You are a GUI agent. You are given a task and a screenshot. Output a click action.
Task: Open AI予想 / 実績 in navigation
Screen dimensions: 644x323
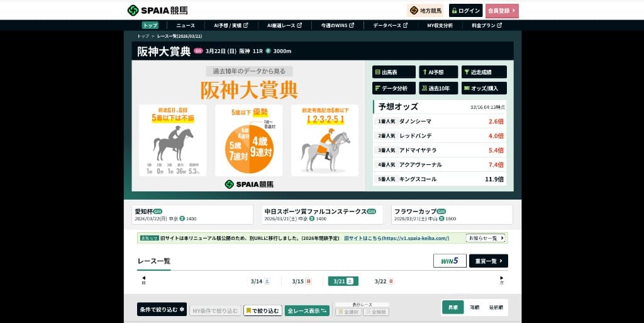pos(231,25)
